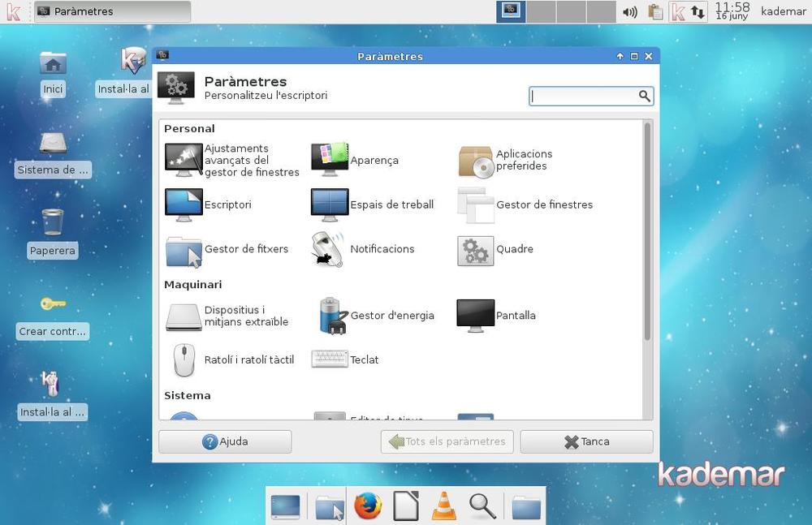Launch Firefox from the bottom dock
The width and height of the screenshot is (812, 525).
[x=367, y=506]
